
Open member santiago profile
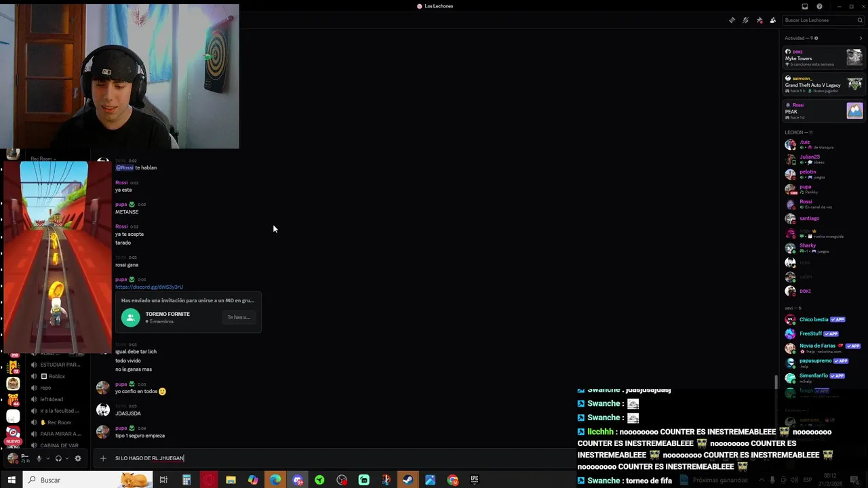[x=823, y=218]
